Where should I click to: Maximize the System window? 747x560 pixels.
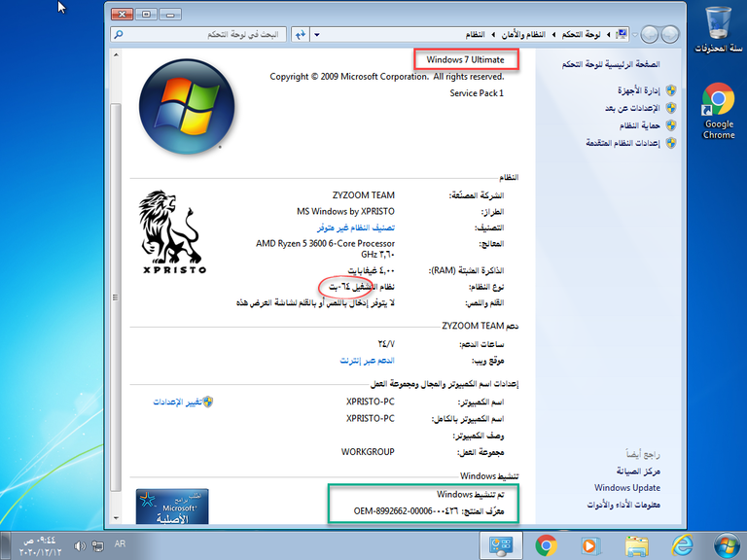[x=146, y=15]
